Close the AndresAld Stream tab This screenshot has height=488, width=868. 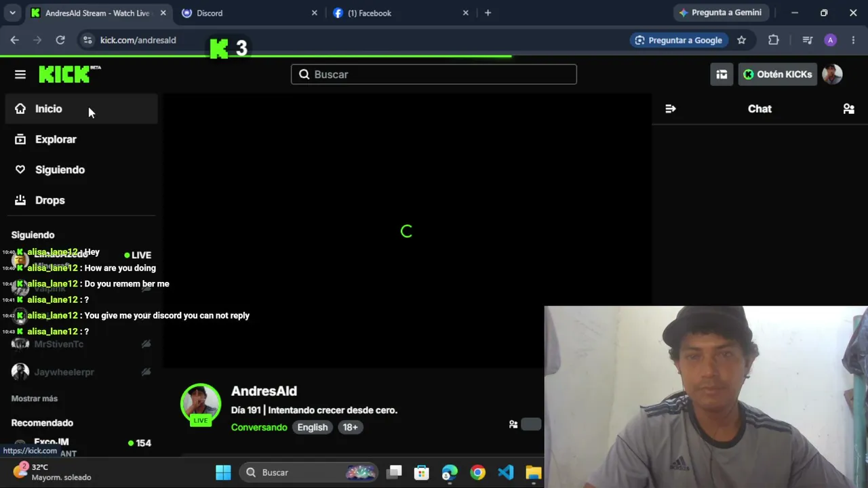[163, 13]
